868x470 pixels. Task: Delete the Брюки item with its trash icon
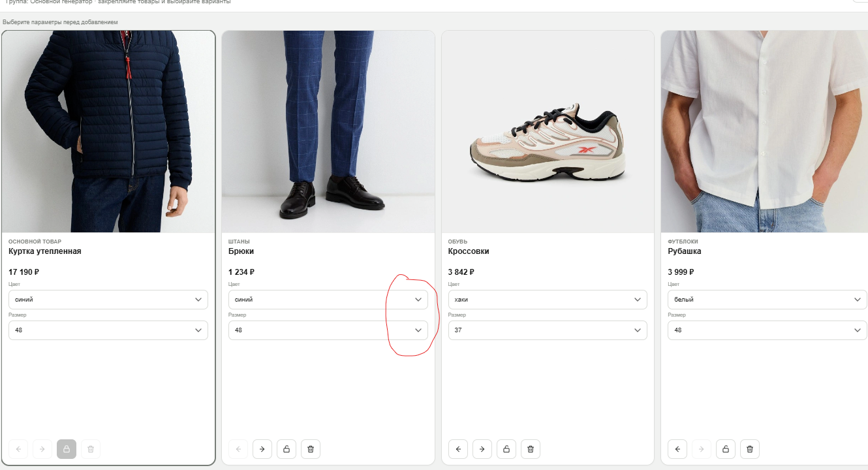(x=311, y=449)
